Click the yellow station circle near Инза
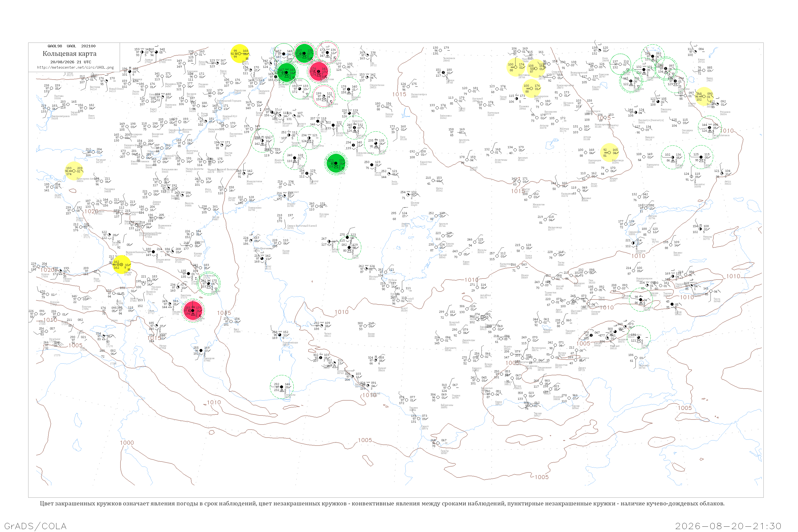This screenshot has height=532, width=798. click(240, 54)
